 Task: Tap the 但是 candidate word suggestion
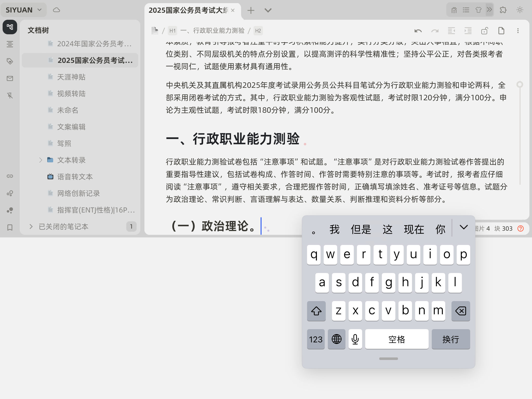tap(361, 229)
